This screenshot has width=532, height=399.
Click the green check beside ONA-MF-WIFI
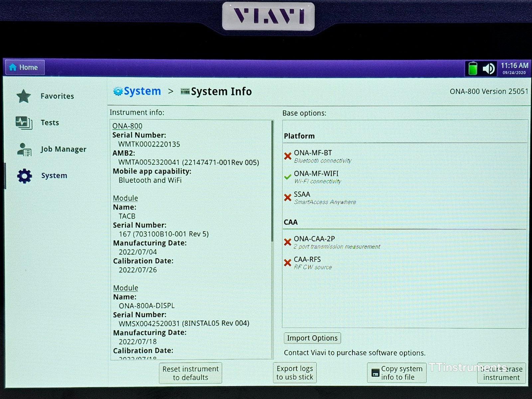point(288,177)
